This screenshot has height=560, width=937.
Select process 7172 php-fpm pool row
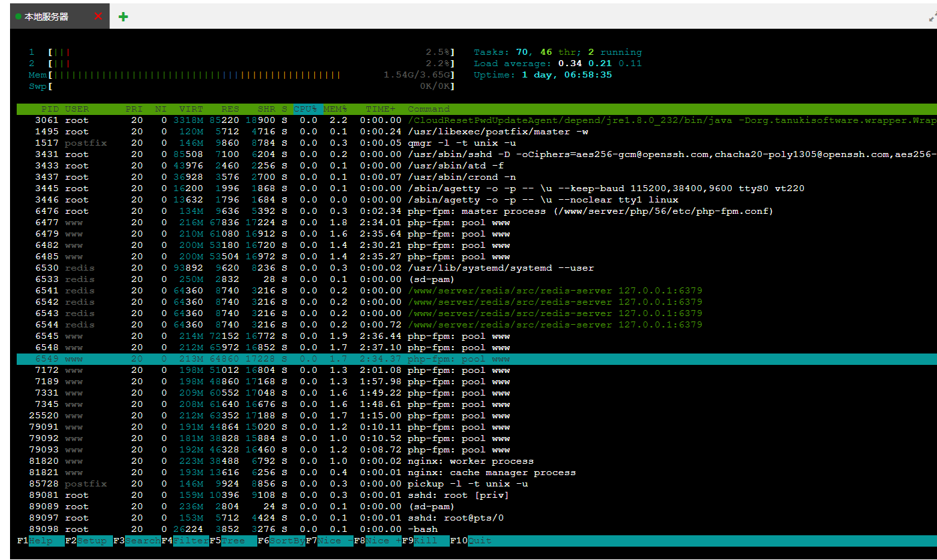(477, 370)
